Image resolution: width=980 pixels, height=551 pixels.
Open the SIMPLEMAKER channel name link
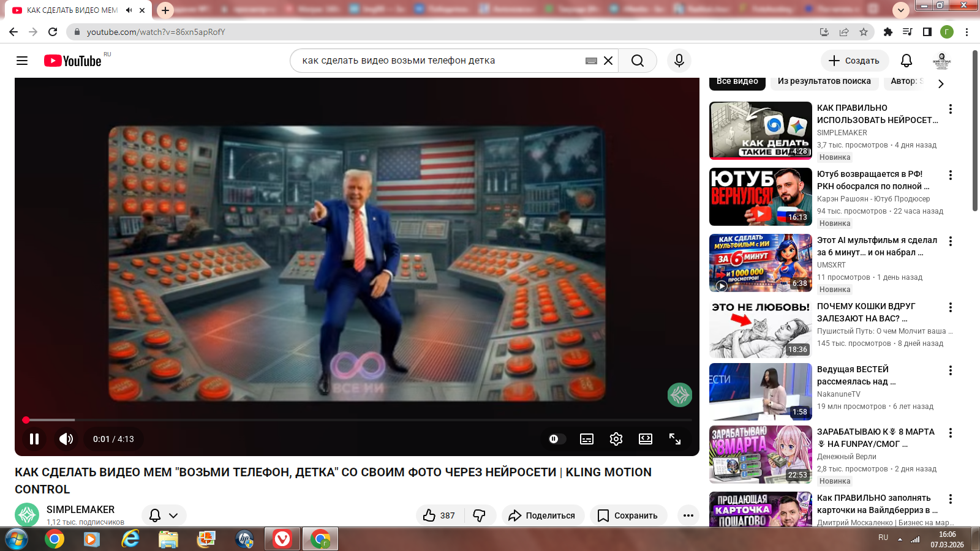(x=80, y=509)
